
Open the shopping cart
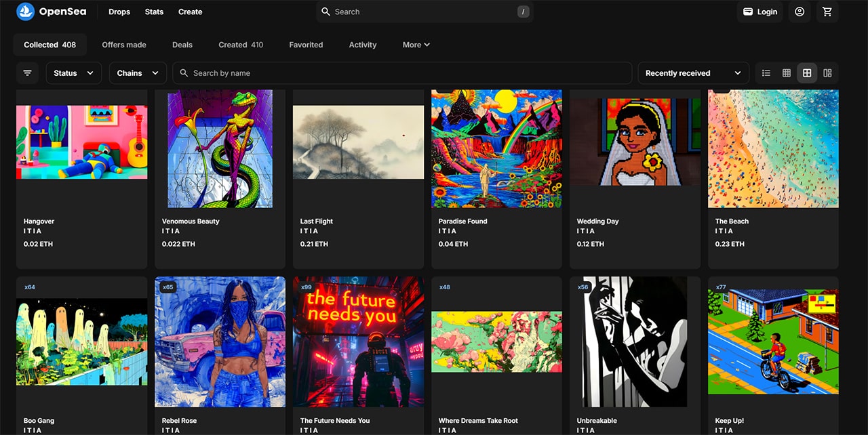(x=827, y=12)
